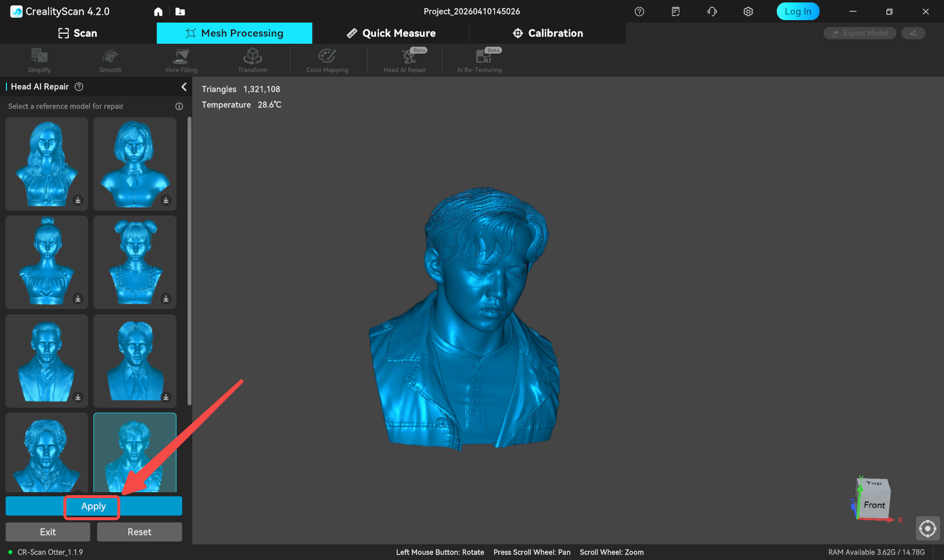
Task: Collapse the Head AI Repair panel
Action: pos(184,87)
